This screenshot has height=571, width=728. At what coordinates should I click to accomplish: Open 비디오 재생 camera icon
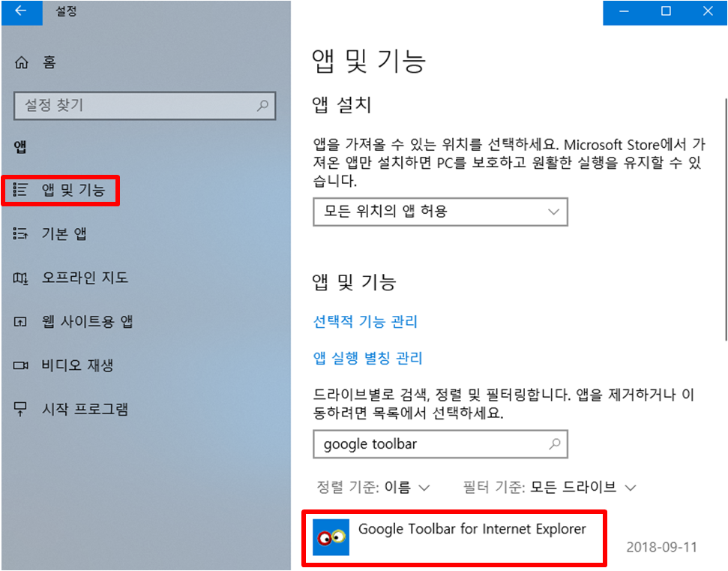tap(20, 365)
